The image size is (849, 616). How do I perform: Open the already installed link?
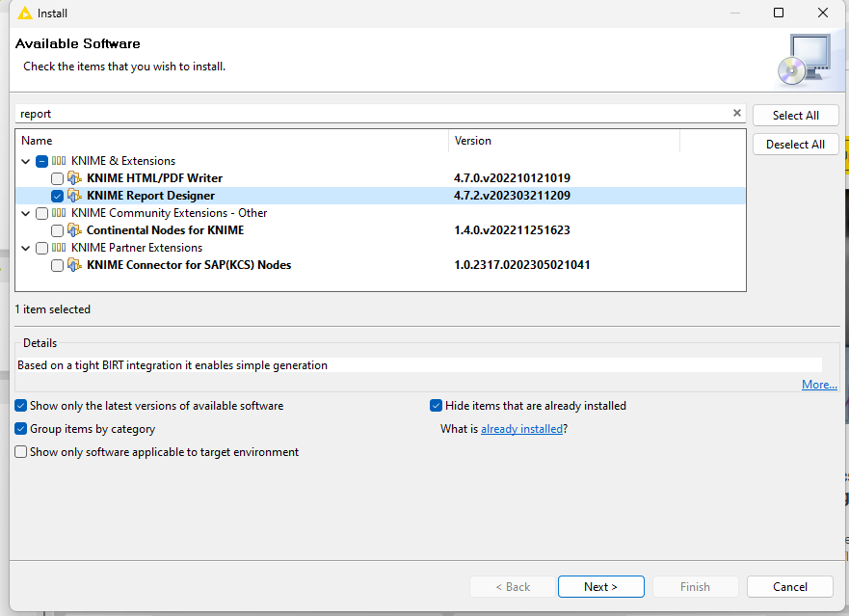pos(521,429)
